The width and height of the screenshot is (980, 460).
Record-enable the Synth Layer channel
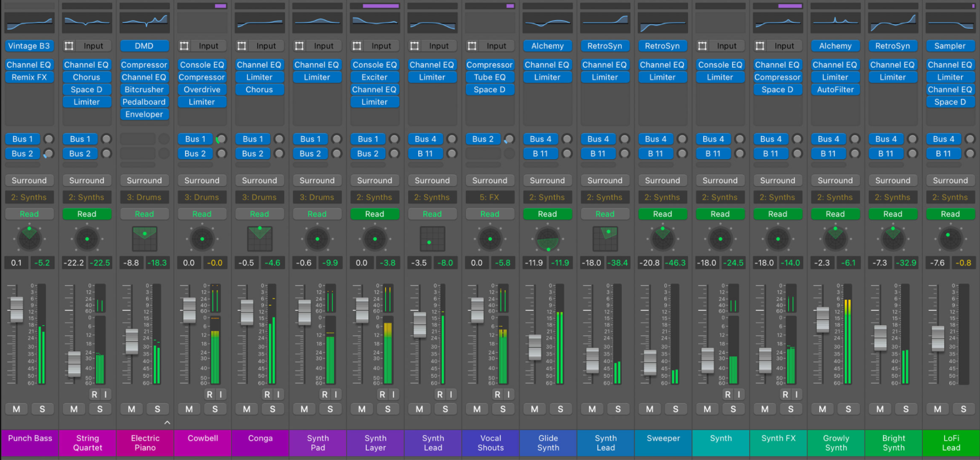[x=382, y=394]
